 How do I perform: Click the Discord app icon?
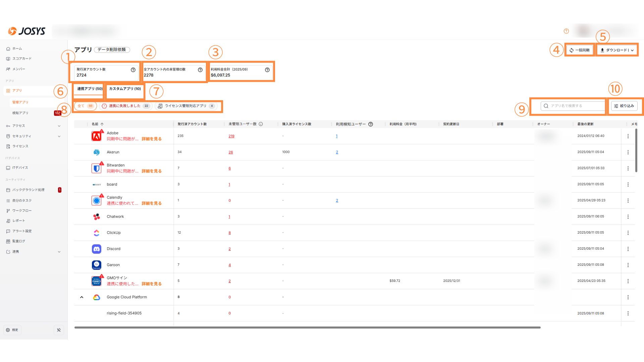pyautogui.click(x=97, y=249)
